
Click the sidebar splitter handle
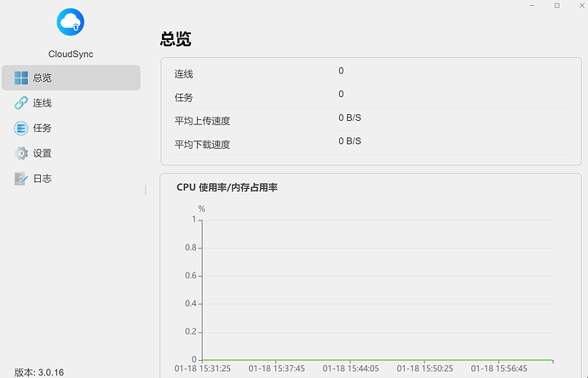[146, 190]
